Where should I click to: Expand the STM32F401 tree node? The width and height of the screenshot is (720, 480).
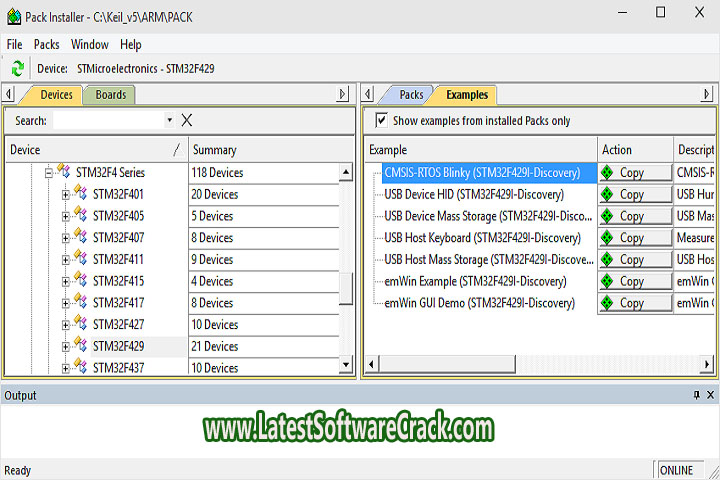tap(65, 194)
